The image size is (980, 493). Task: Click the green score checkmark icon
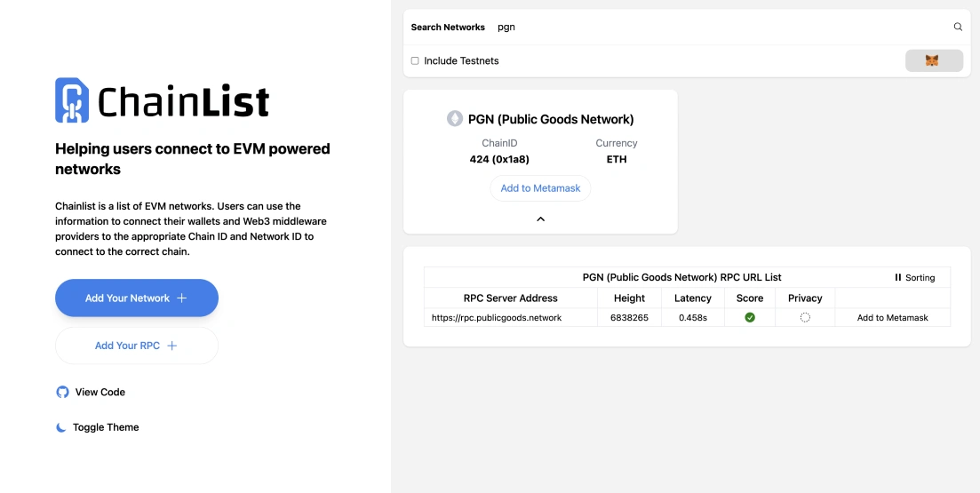[749, 317]
